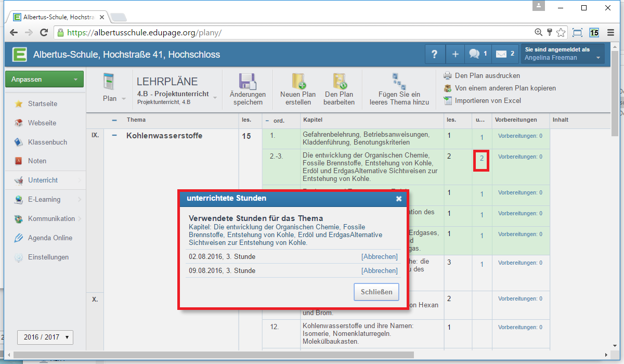Save changes with Änderungen speichern floppy icon
Viewport: 624px width, 364px height.
248,89
